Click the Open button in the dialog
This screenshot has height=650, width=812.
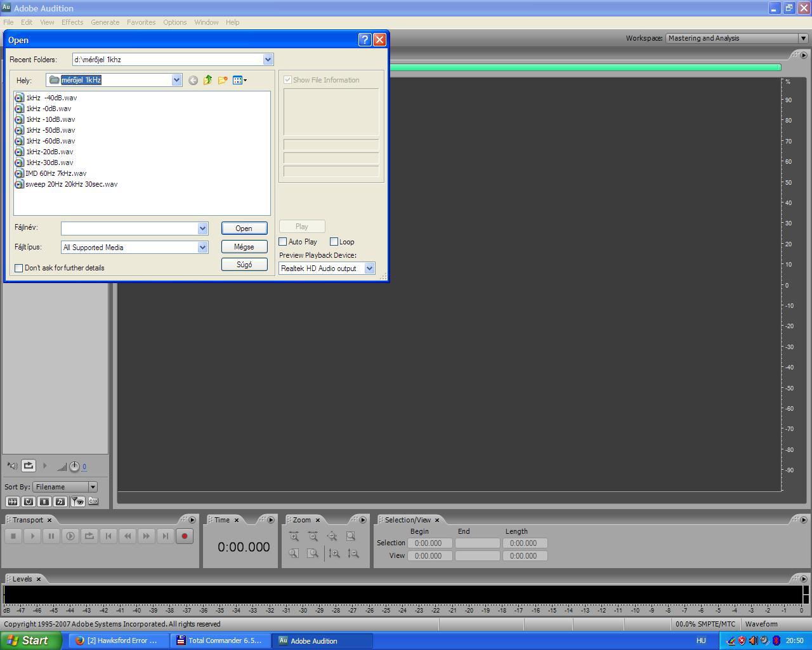(x=244, y=229)
